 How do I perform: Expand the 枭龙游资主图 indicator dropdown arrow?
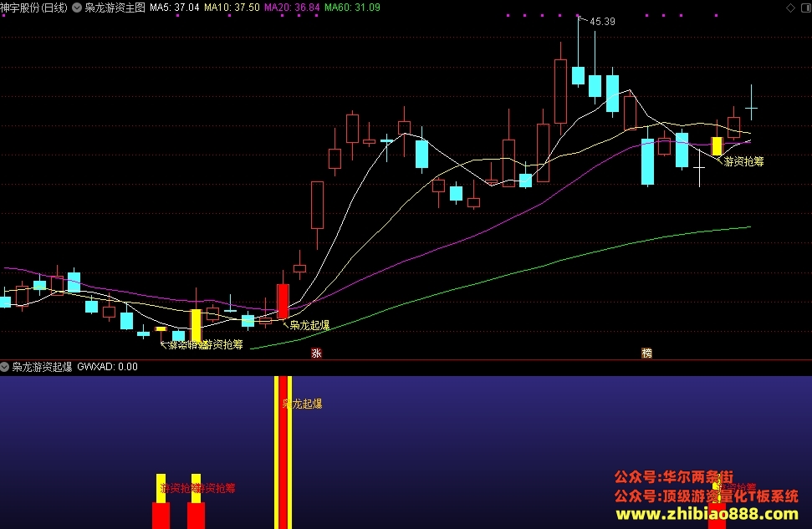[x=77, y=8]
